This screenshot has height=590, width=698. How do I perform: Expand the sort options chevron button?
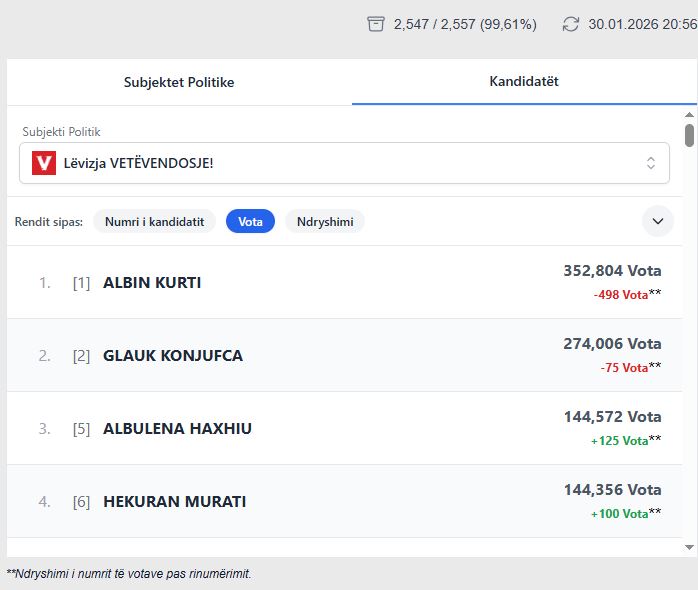click(657, 221)
